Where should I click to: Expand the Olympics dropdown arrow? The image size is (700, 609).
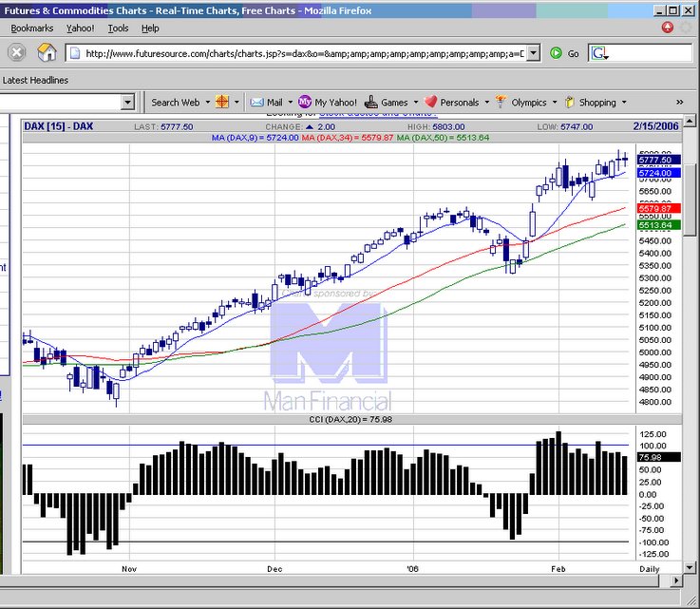pyautogui.click(x=555, y=103)
